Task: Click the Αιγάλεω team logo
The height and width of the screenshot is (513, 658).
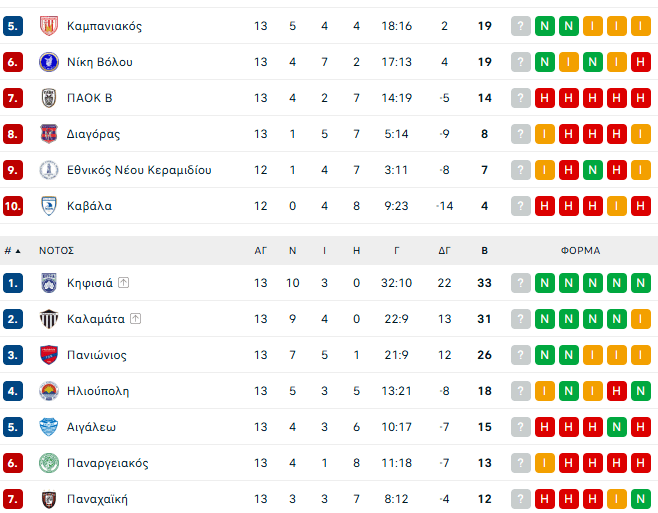Action: point(48,427)
